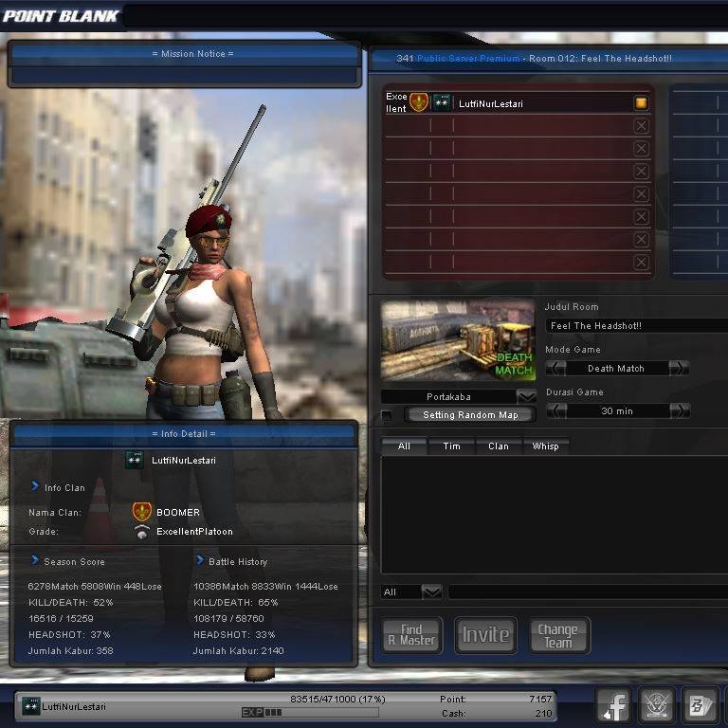Open the Facebook share icon in bottom bar
Viewport: 728px width, 728px height.
[614, 705]
